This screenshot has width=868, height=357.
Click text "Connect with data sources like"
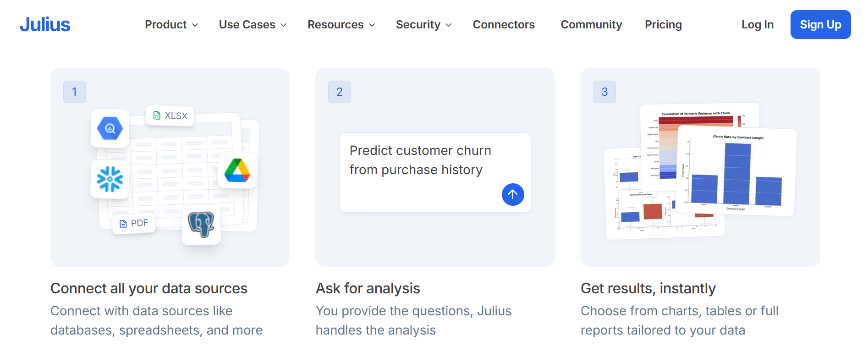coord(142,311)
